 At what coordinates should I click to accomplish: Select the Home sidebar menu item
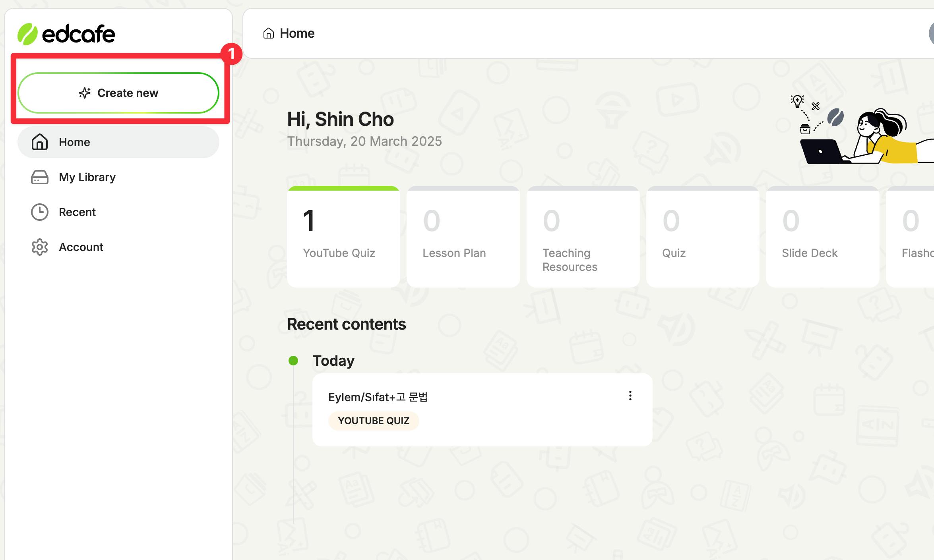coord(118,142)
